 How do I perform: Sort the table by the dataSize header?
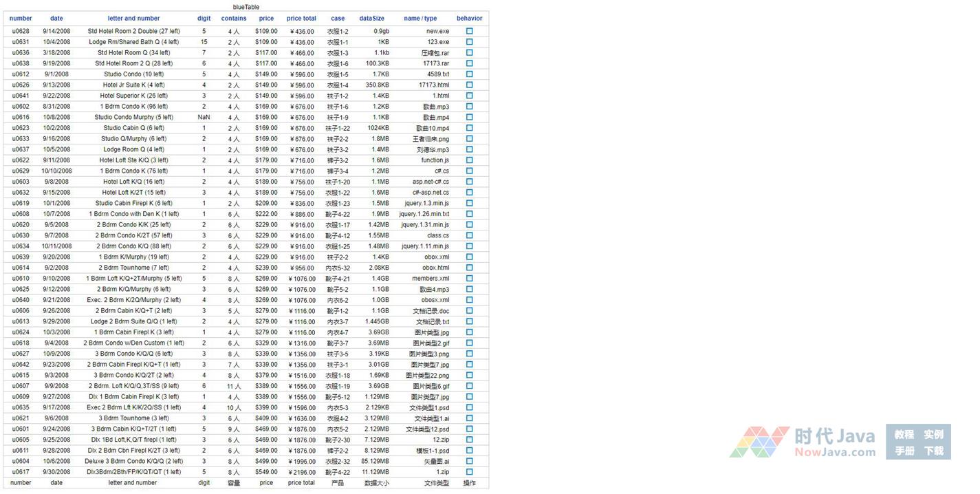click(371, 19)
